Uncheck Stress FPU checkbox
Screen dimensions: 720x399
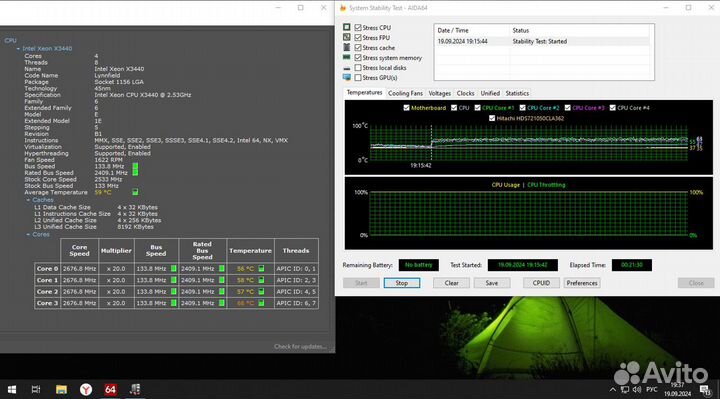click(358, 38)
